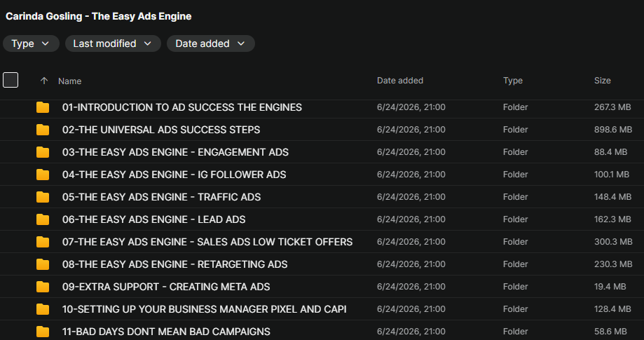The height and width of the screenshot is (340, 644).
Task: Click the folder icon for 03 ENGAGEMENT ADS
Action: pos(43,152)
